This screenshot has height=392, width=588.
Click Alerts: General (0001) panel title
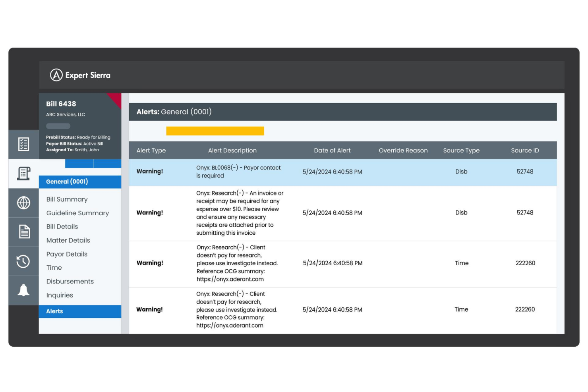[174, 112]
